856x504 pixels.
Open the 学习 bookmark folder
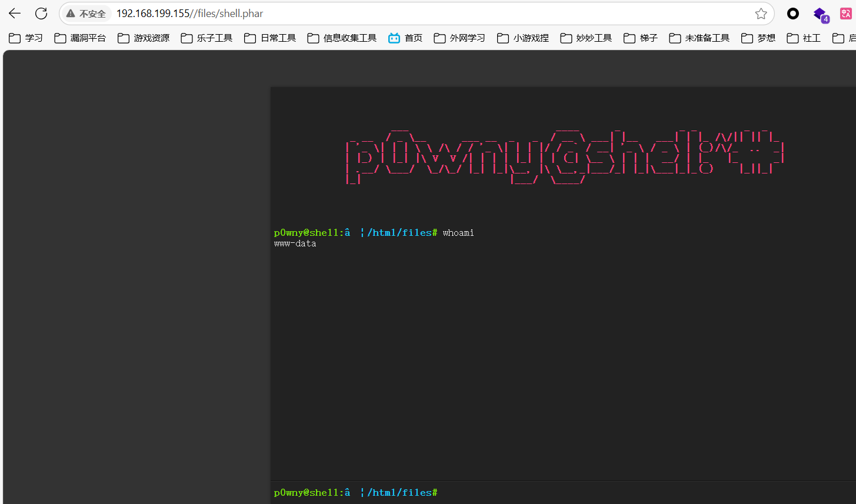(x=26, y=38)
